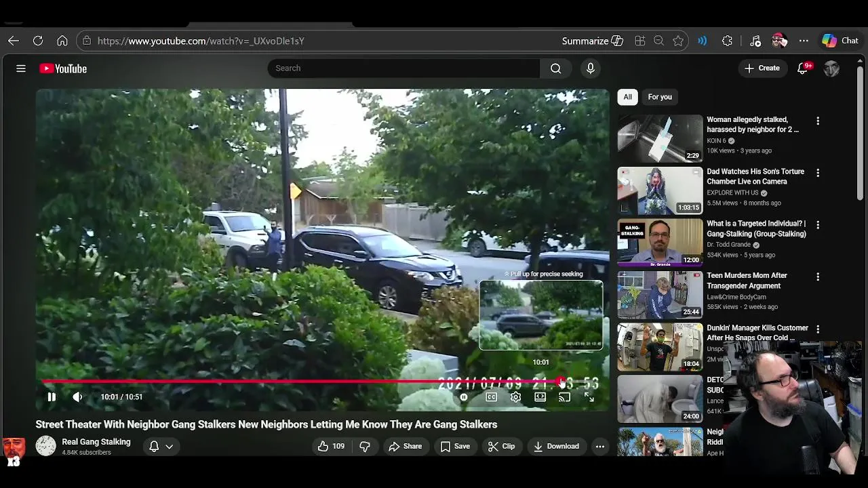
Task: Select the For you filter chip
Action: click(x=660, y=97)
